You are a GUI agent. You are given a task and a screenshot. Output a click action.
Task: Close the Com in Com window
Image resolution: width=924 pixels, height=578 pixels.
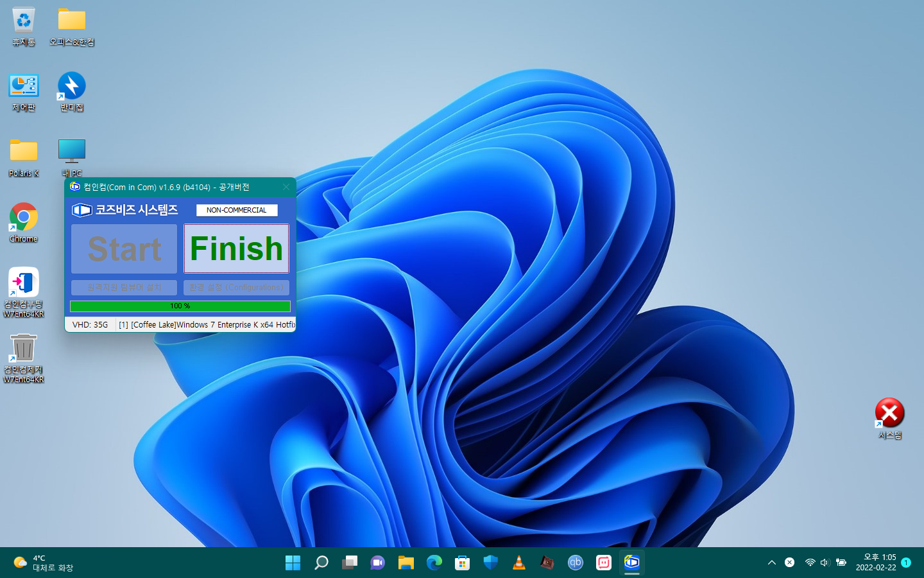coord(286,187)
